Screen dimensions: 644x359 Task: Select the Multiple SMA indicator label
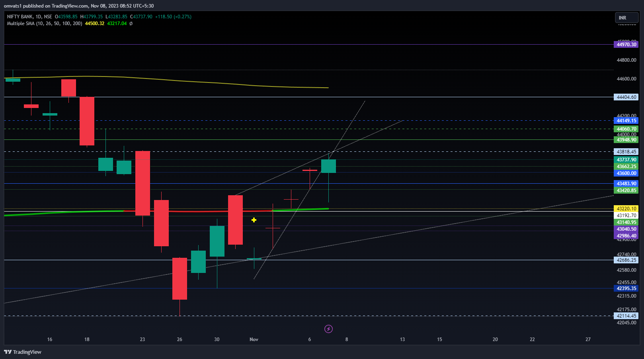(45, 24)
